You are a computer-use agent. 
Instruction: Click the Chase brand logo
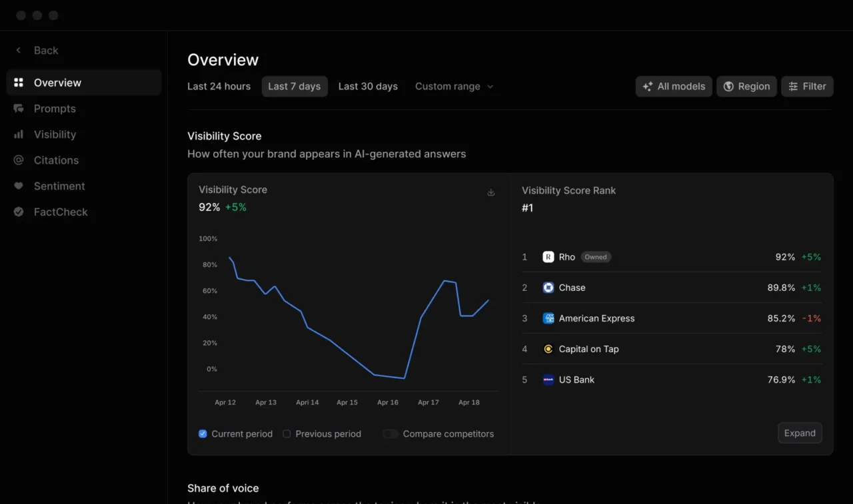pos(548,288)
